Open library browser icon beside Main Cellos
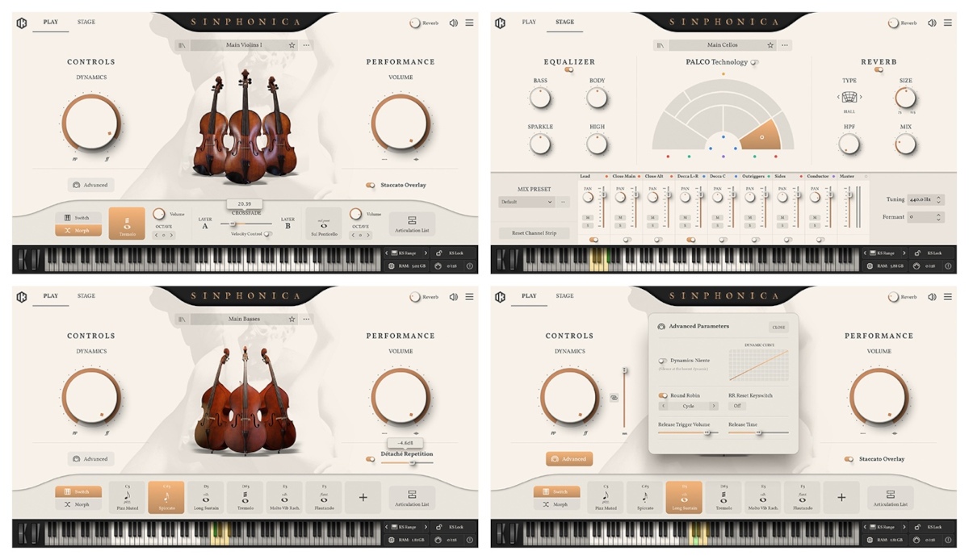The width and height of the screenshot is (969, 560). pyautogui.click(x=661, y=45)
